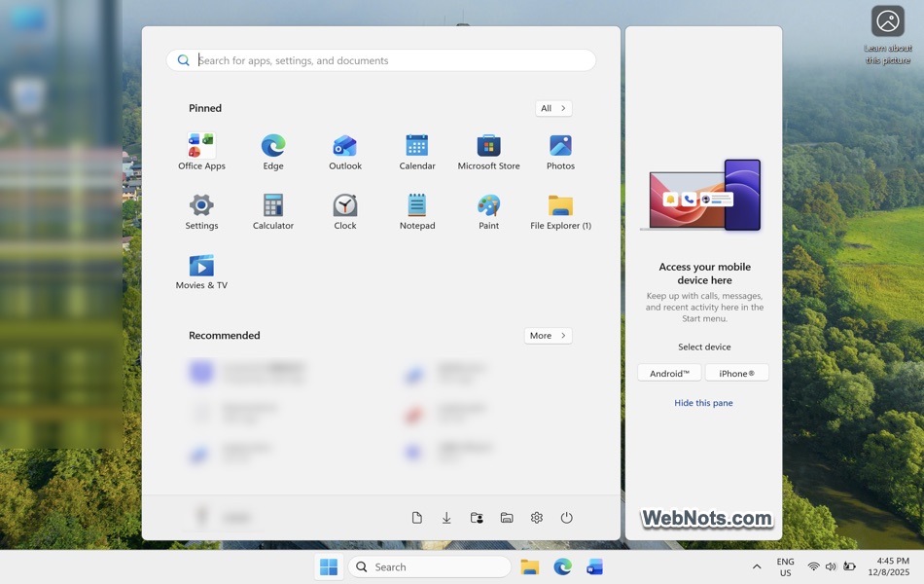
Task: Select iPhone device button
Action: coord(736,373)
